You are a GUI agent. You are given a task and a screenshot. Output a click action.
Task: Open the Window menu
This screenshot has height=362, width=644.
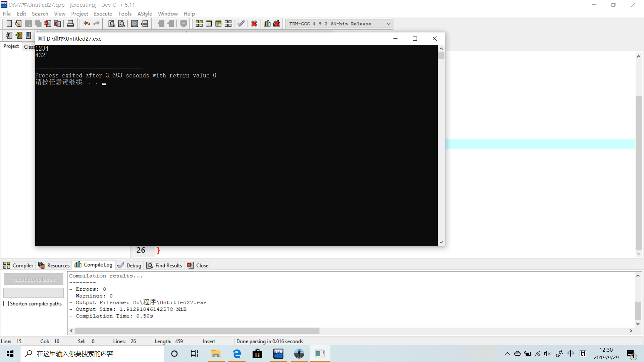pos(168,14)
